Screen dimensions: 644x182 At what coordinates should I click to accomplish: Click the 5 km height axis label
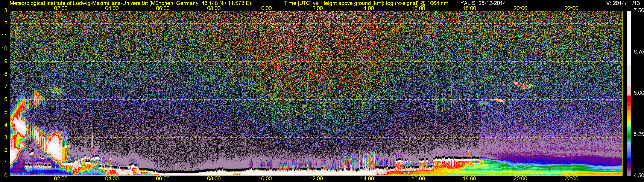[6, 112]
